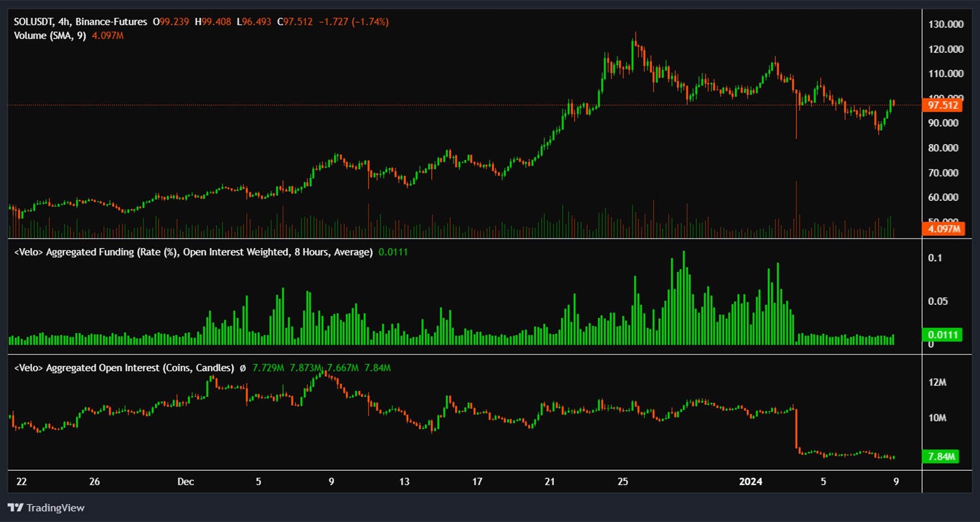980x522 pixels.
Task: Click the 0.05 mark on the funding scale
Action: tap(938, 301)
